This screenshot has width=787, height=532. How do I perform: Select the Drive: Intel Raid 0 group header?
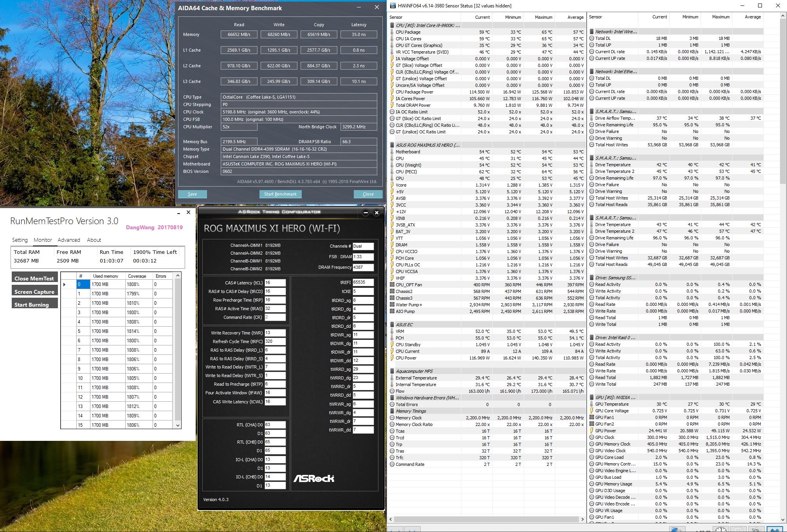tap(615, 338)
